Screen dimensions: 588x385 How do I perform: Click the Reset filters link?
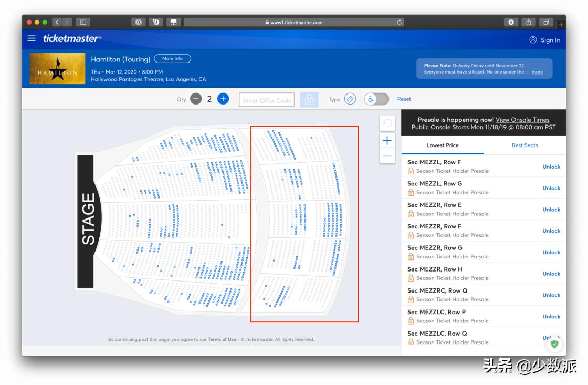pyautogui.click(x=404, y=99)
